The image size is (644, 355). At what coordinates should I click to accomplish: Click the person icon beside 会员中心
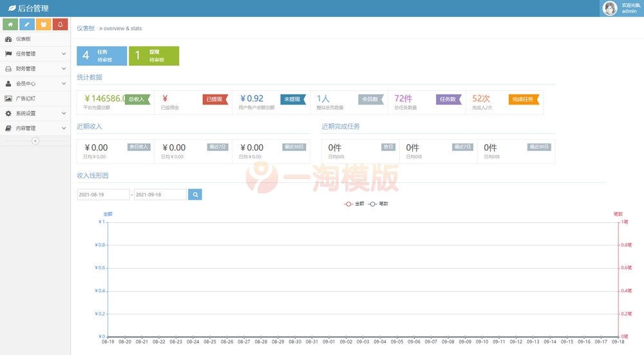coord(8,83)
